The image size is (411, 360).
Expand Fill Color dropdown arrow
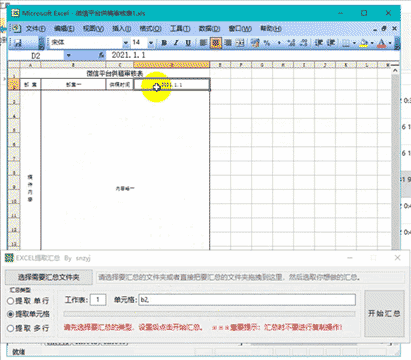tap(372, 43)
